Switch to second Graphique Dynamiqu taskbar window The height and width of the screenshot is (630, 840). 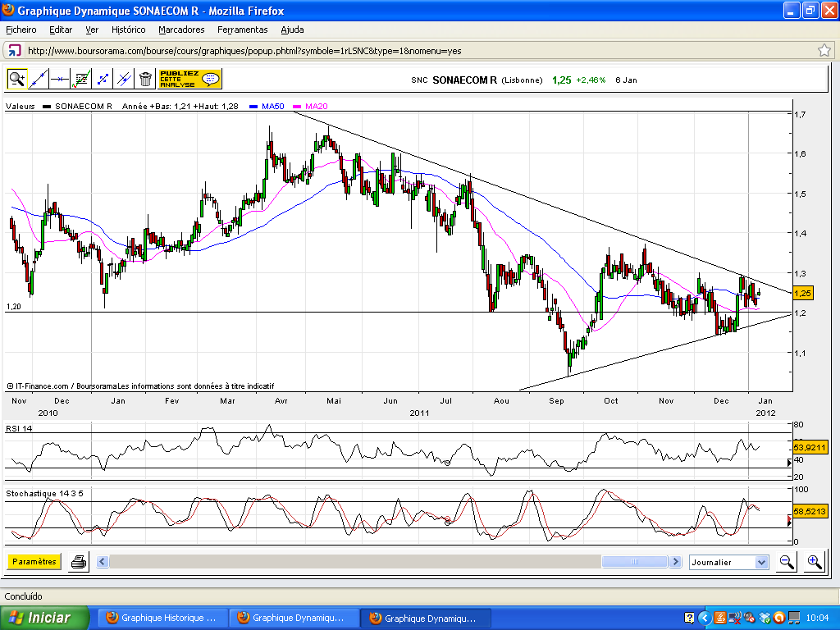coord(294,618)
